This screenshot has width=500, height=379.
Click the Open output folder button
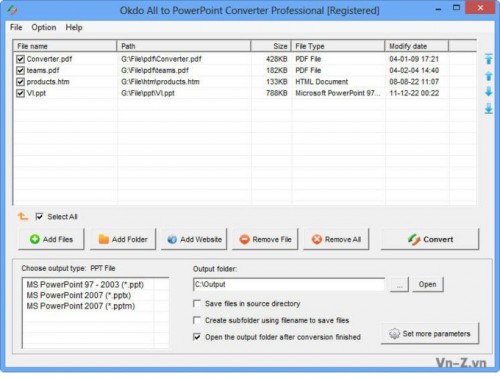pyautogui.click(x=428, y=284)
